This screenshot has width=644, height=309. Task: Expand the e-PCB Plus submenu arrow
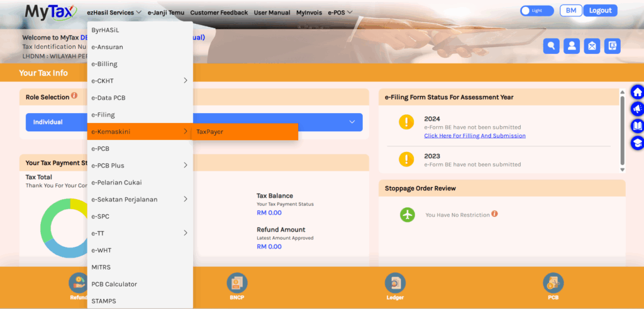(186, 165)
